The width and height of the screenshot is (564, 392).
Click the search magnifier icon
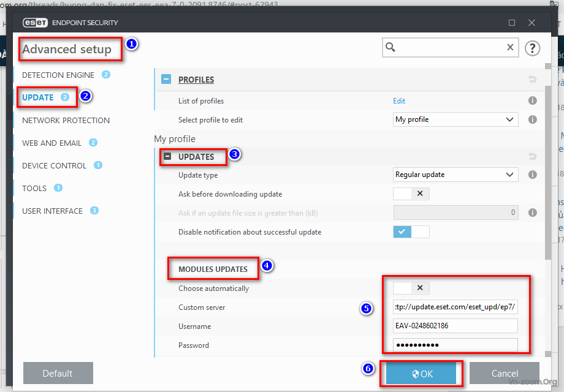pyautogui.click(x=391, y=48)
